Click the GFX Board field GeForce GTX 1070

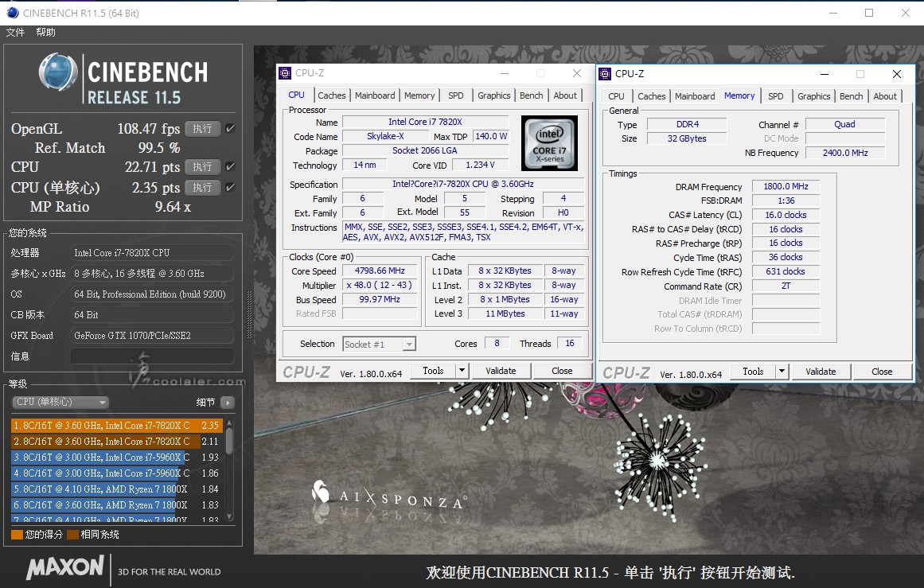[x=152, y=336]
